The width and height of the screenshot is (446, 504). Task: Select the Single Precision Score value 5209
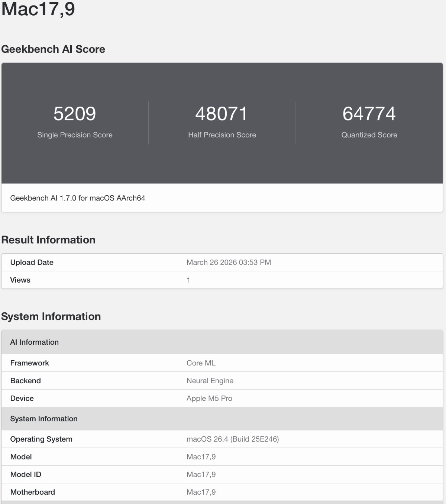point(75,114)
